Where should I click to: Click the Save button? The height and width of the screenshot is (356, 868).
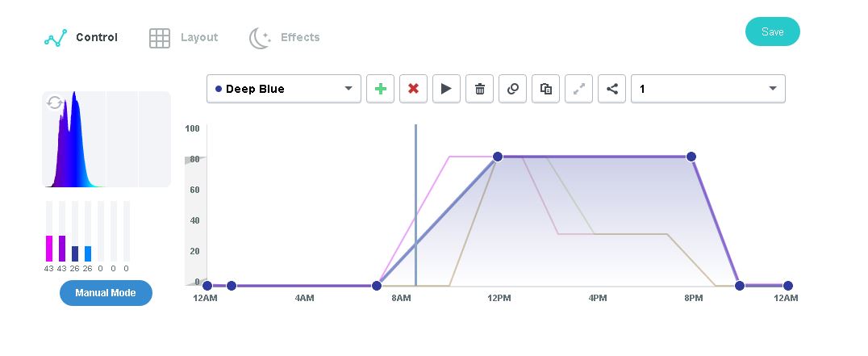tap(772, 31)
